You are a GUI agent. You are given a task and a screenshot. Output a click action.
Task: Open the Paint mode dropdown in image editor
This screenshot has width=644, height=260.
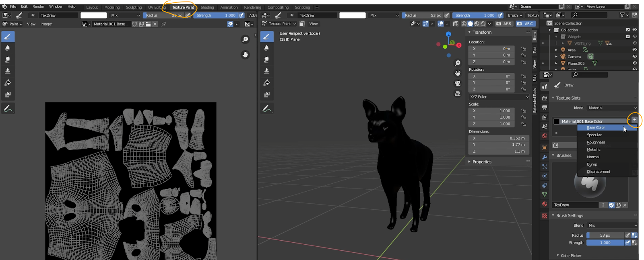tap(13, 24)
